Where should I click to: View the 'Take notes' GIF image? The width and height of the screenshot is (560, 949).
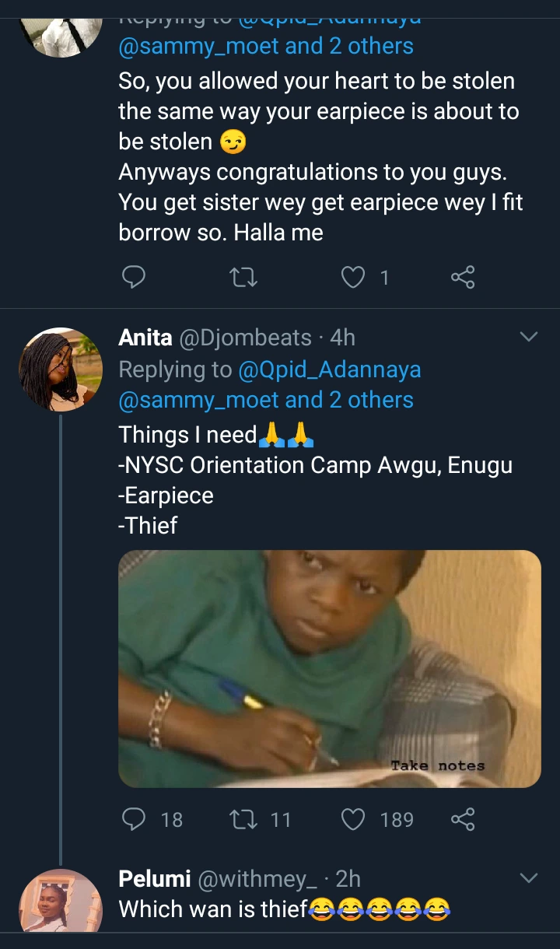329,668
